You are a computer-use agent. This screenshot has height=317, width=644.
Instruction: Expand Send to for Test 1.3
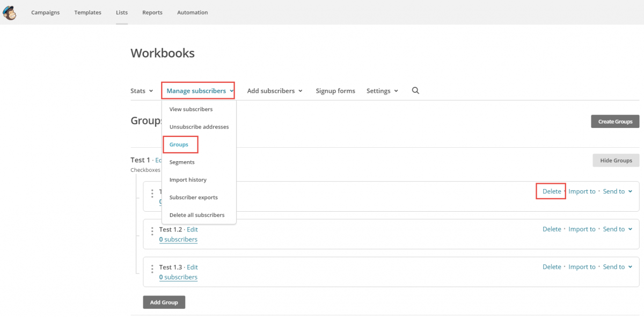pyautogui.click(x=618, y=267)
